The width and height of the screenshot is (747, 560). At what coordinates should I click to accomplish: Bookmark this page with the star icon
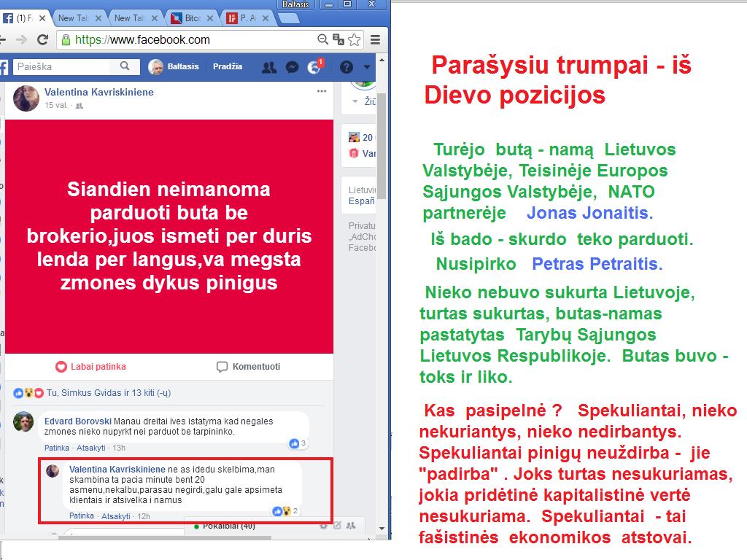354,39
